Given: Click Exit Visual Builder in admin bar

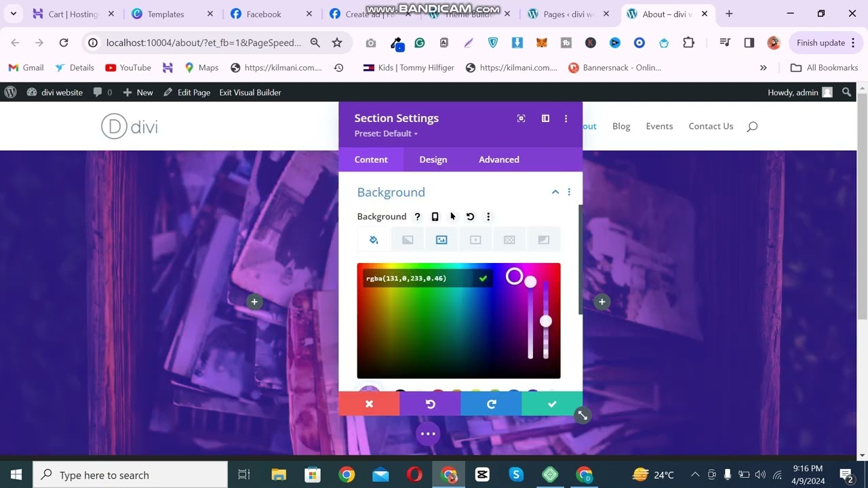Looking at the screenshot, I should tap(250, 92).
